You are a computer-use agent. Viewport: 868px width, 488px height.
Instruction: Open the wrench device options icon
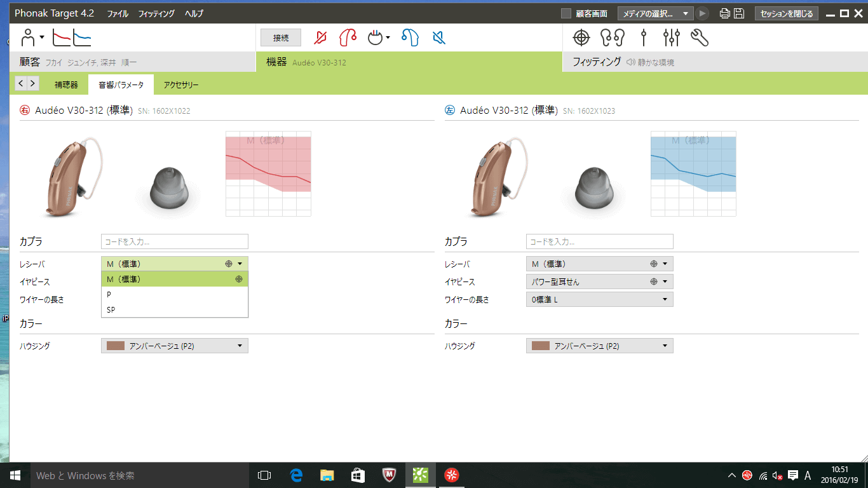click(x=699, y=38)
